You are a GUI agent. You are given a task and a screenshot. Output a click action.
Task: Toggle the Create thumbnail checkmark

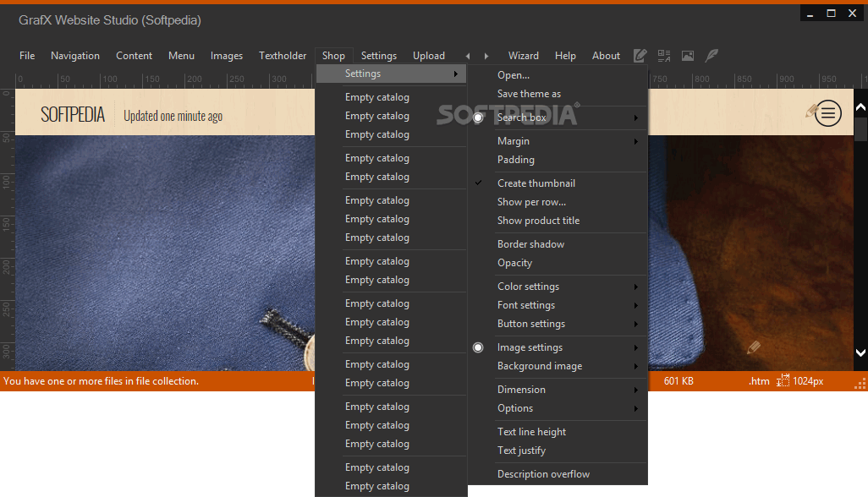click(x=478, y=183)
